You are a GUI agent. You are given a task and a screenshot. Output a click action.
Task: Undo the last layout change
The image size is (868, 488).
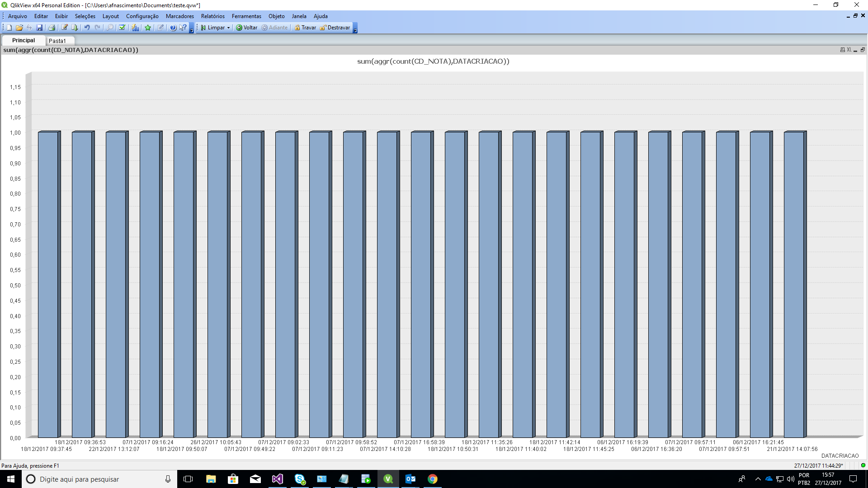(x=87, y=28)
